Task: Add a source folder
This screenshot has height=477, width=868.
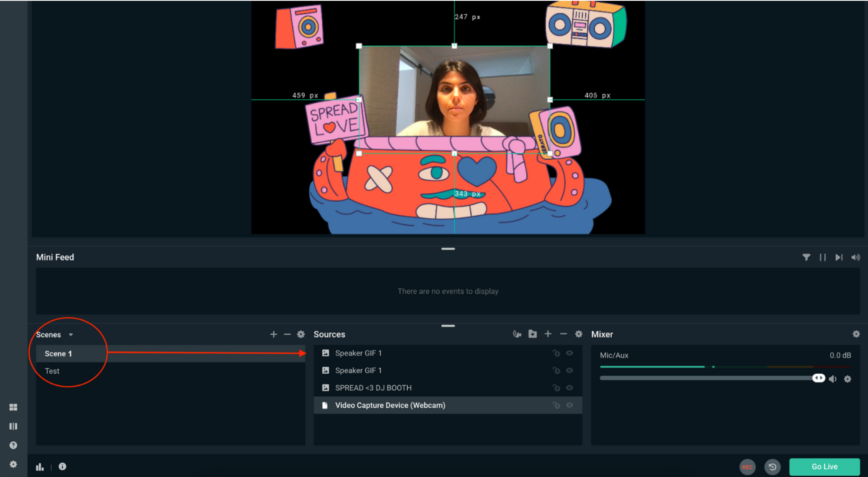Action: click(532, 334)
